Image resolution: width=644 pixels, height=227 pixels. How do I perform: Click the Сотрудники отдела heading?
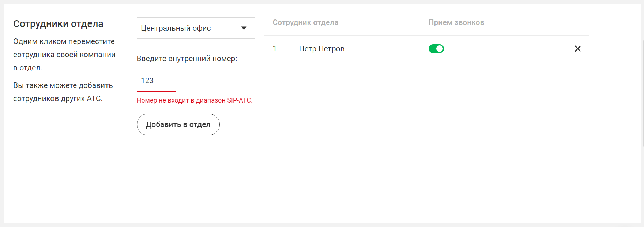pyautogui.click(x=58, y=24)
